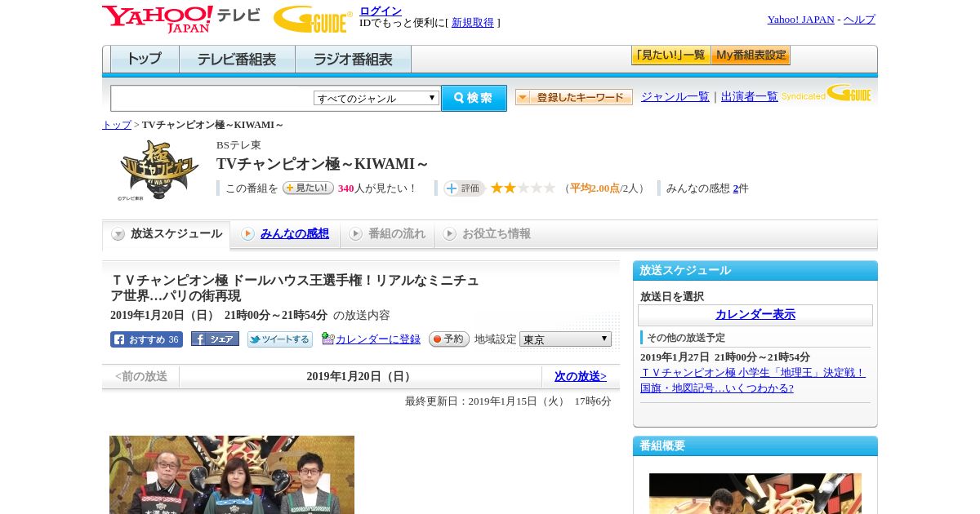
Task: Click the 番組概要 thumbnail image
Action: click(755, 494)
